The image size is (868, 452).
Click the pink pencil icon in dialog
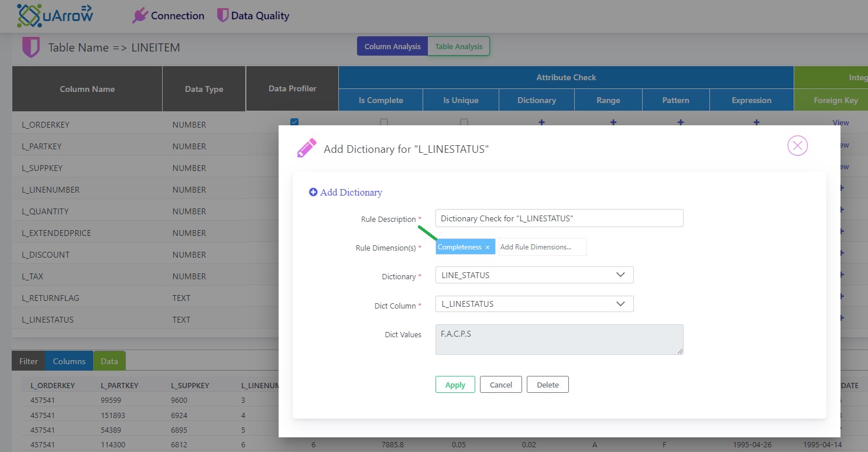pyautogui.click(x=307, y=148)
